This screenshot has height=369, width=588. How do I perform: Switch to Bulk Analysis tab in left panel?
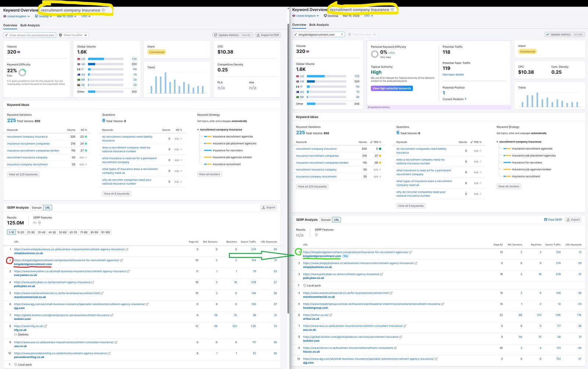coord(30,25)
